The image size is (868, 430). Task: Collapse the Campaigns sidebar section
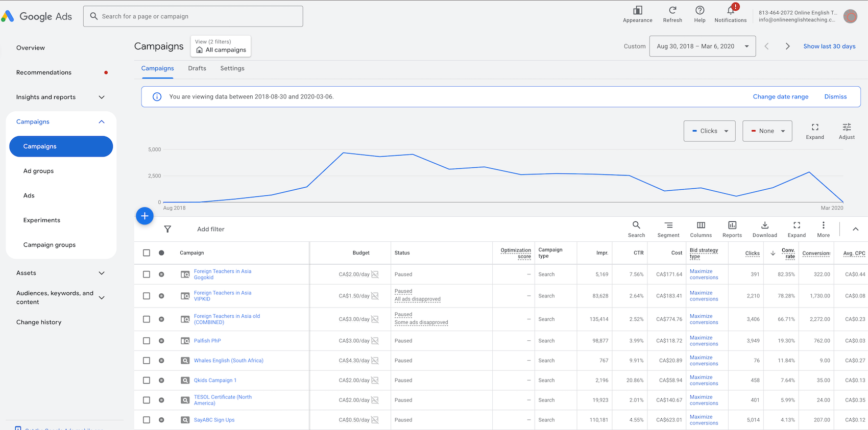pos(102,122)
